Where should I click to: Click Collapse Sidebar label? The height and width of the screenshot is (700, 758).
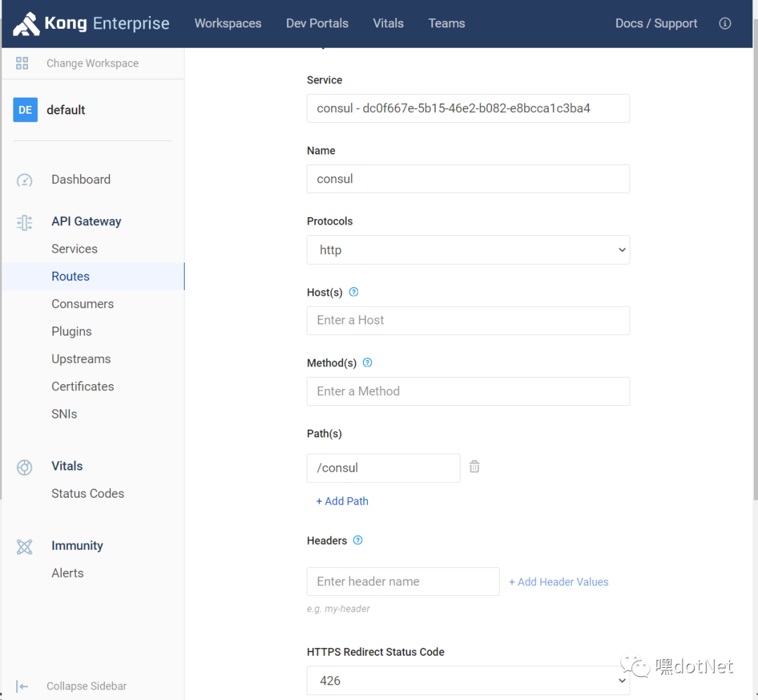86,686
